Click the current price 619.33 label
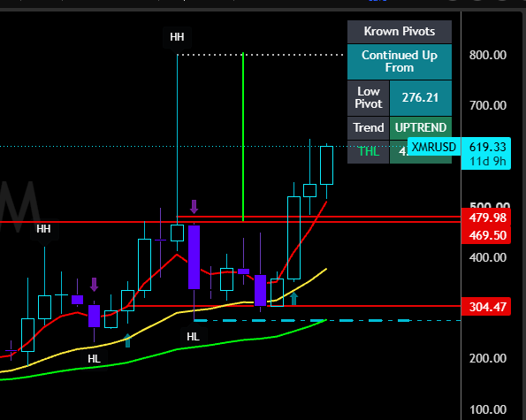Image resolution: width=526 pixels, height=420 pixels. 487,147
